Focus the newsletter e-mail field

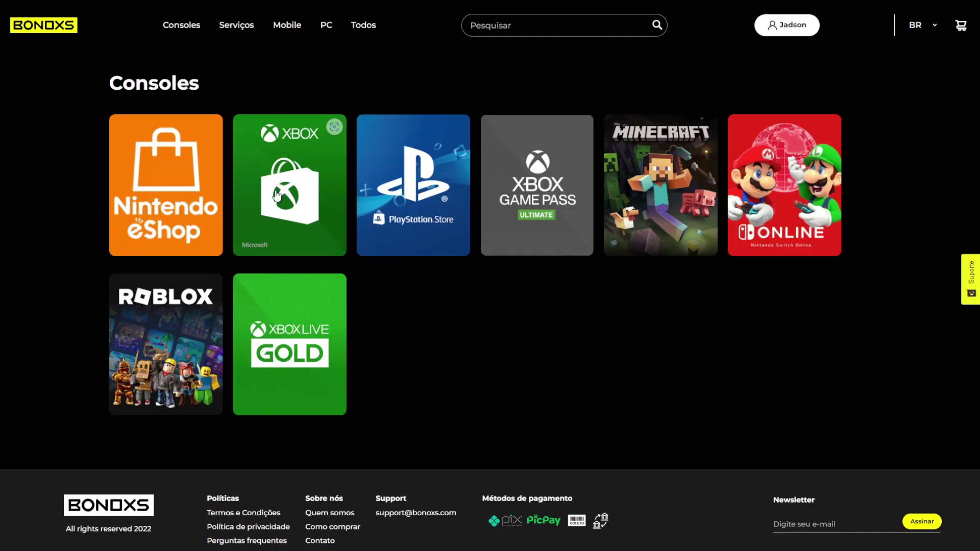[x=836, y=524]
